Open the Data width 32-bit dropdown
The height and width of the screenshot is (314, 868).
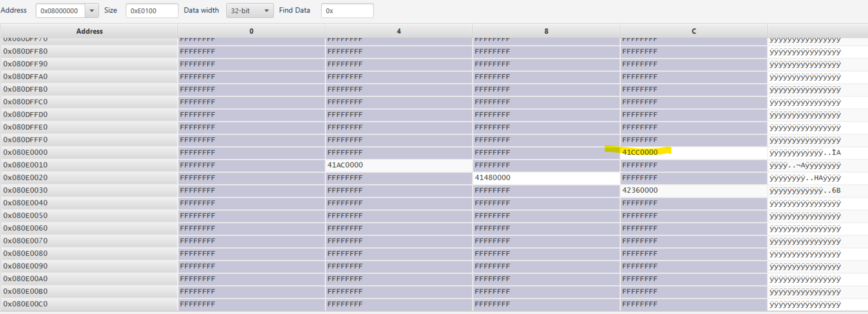[250, 11]
